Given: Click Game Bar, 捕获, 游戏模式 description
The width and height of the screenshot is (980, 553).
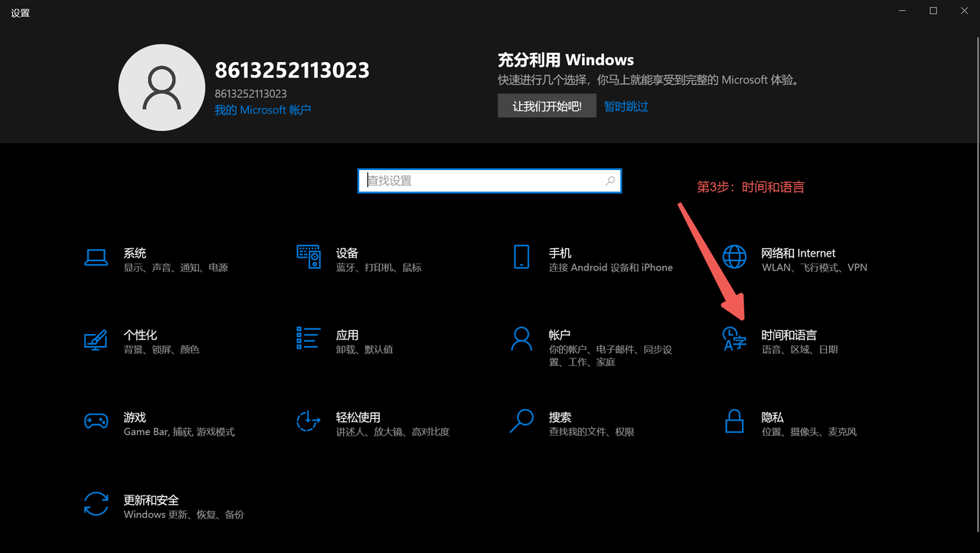Looking at the screenshot, I should point(179,432).
